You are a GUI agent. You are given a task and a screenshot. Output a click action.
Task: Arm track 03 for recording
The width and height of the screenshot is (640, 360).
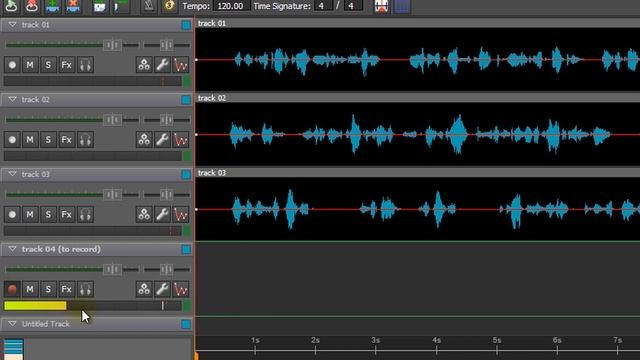coord(12,215)
